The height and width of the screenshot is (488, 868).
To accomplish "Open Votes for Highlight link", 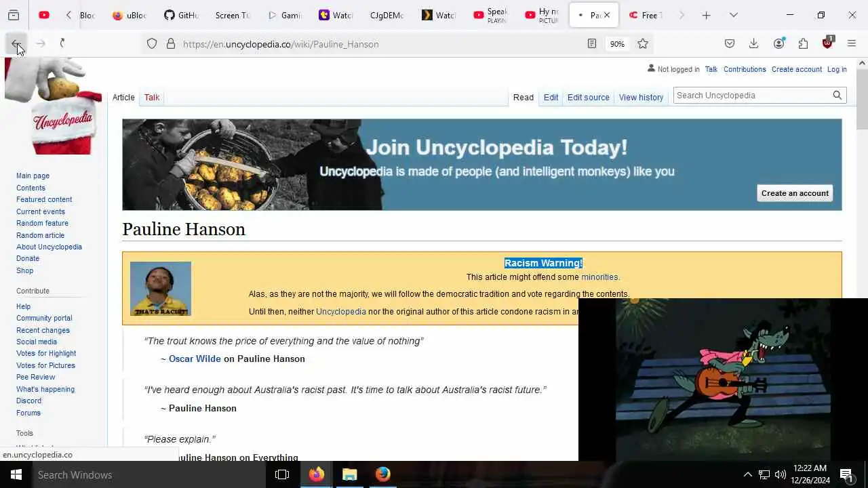I will click(x=46, y=353).
